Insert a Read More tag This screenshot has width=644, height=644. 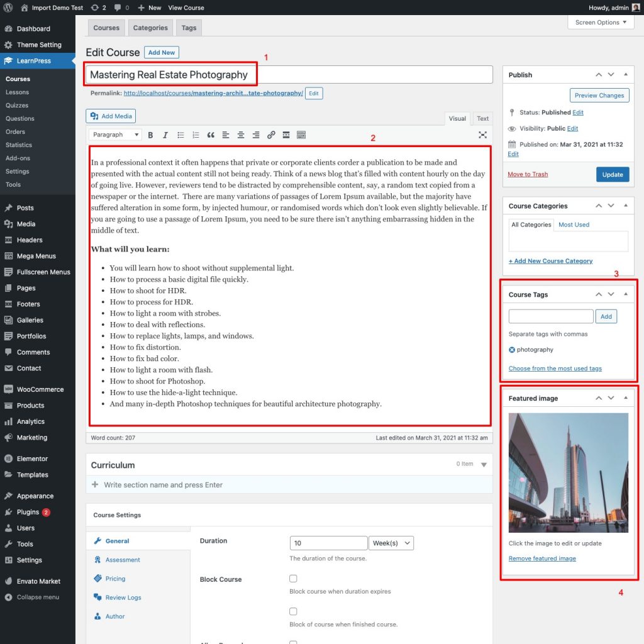pyautogui.click(x=286, y=135)
